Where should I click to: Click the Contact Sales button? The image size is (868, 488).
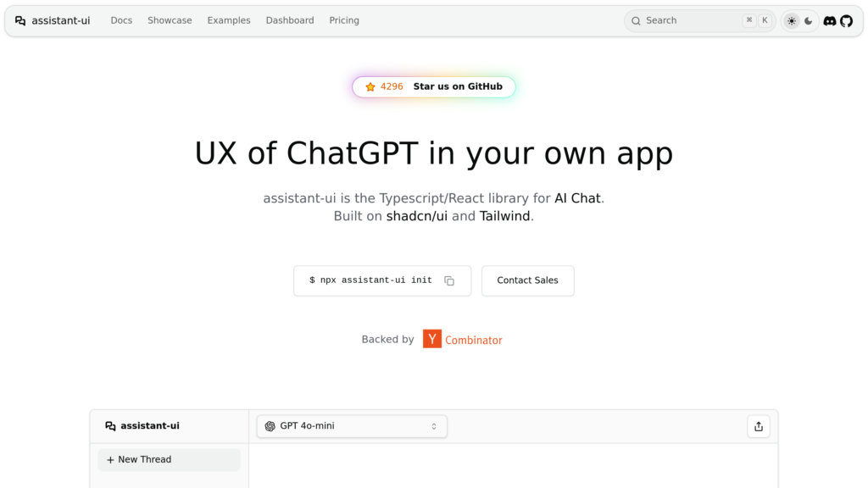(527, 280)
